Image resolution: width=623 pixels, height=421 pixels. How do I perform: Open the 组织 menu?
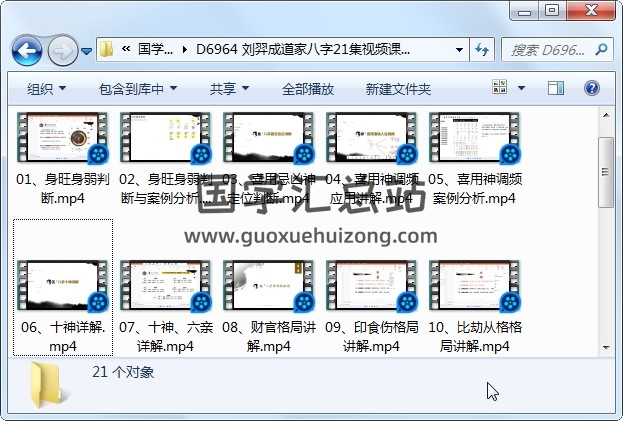tap(46, 89)
